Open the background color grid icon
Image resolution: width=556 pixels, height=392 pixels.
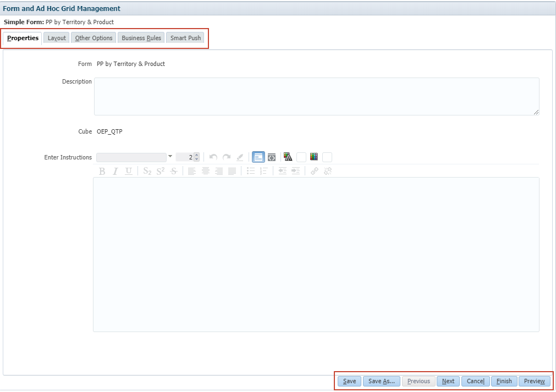[x=314, y=157]
